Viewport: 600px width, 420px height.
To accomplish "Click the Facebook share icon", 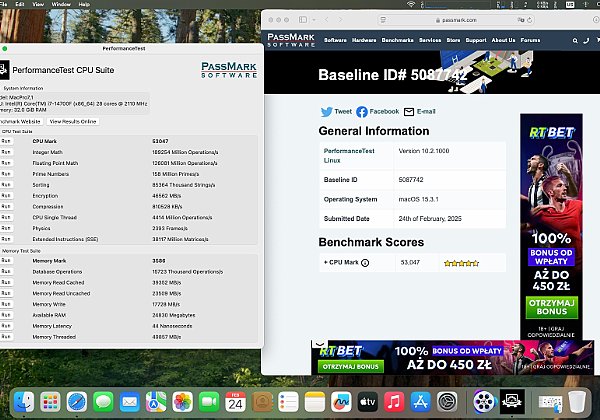I will coord(362,112).
